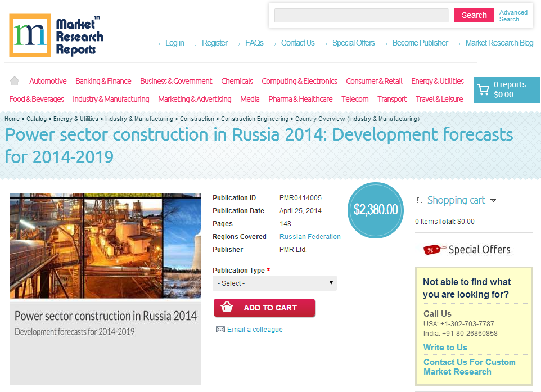
Task: Click the ADD TO CART button
Action: (x=264, y=308)
